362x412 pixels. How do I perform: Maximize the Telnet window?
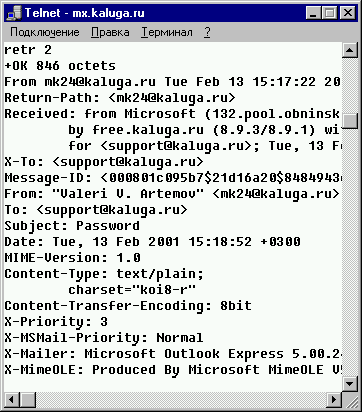(x=329, y=13)
